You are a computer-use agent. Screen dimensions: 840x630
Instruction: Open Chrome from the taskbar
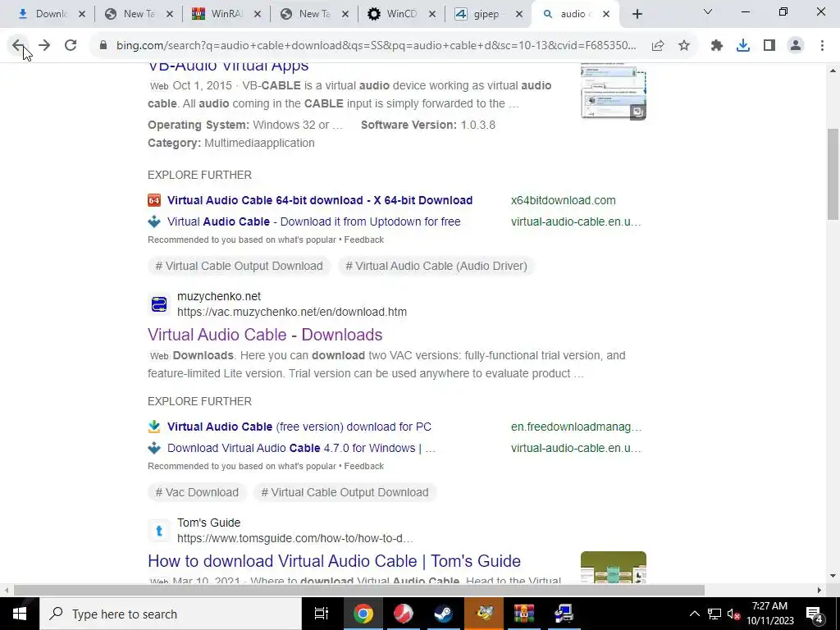point(363,614)
